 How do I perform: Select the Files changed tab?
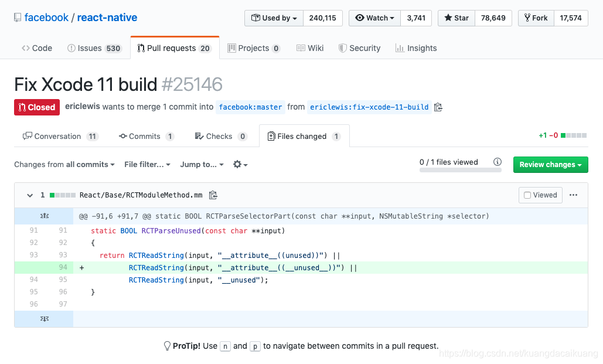point(304,136)
